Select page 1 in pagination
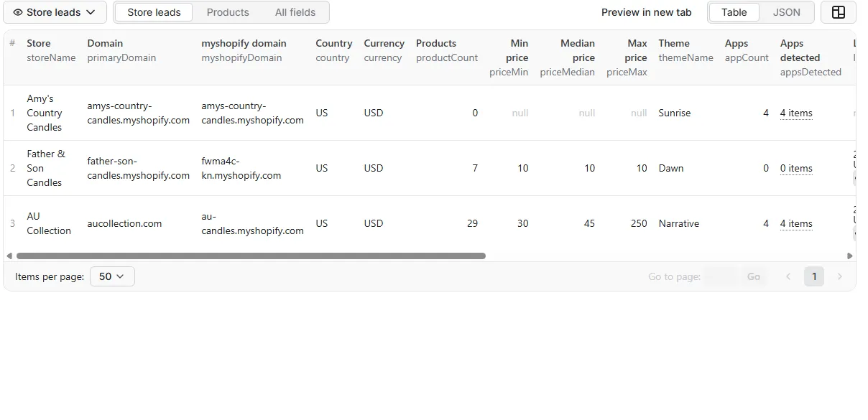Screen dimensions: 868x420 click(814, 276)
